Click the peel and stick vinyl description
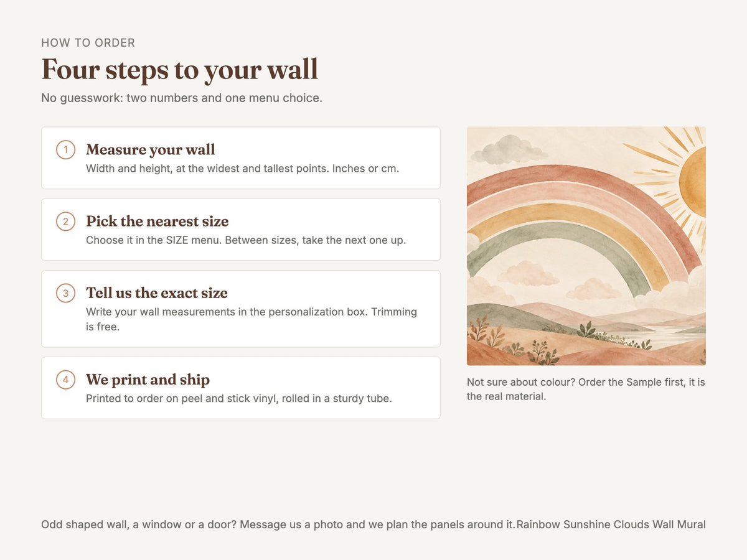The height and width of the screenshot is (560, 747). pos(239,398)
